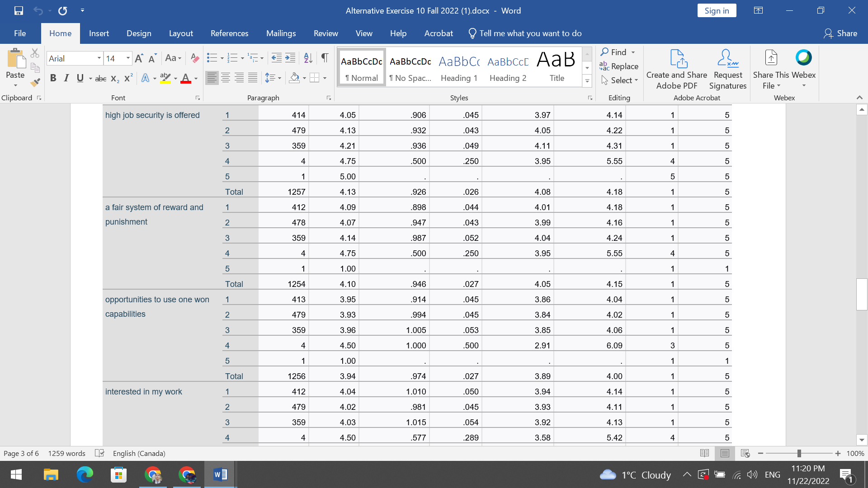This screenshot has width=868, height=488.
Task: Apply bold formatting with the Bold icon
Action: [53, 78]
